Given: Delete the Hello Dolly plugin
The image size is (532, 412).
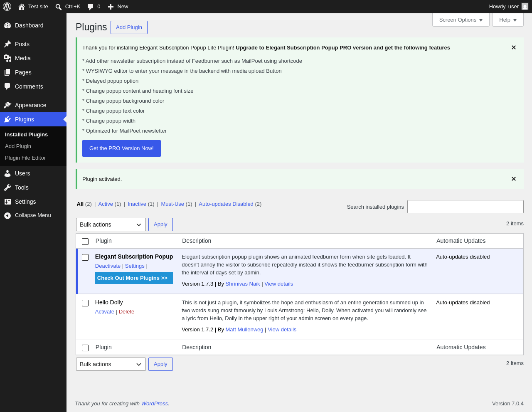Looking at the screenshot, I should point(126,312).
